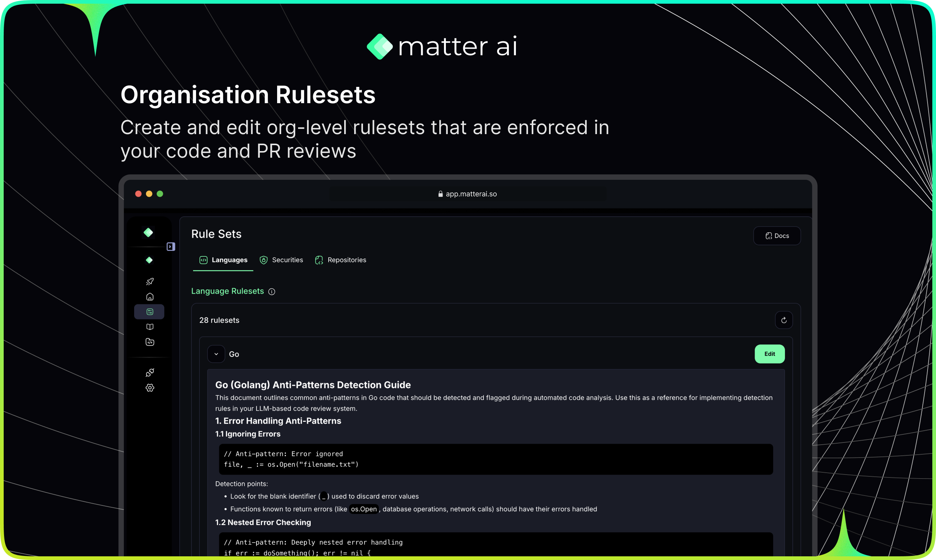Collapse the Go ruleset chevron
This screenshot has width=936, height=560.
pyautogui.click(x=216, y=354)
